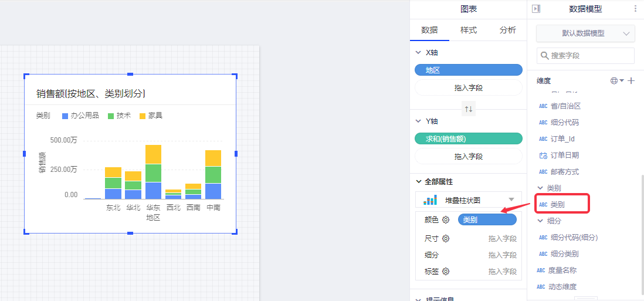Image resolution: width=644 pixels, height=301 pixels.
Task: Switch to the 样式 tab
Action: click(x=468, y=31)
